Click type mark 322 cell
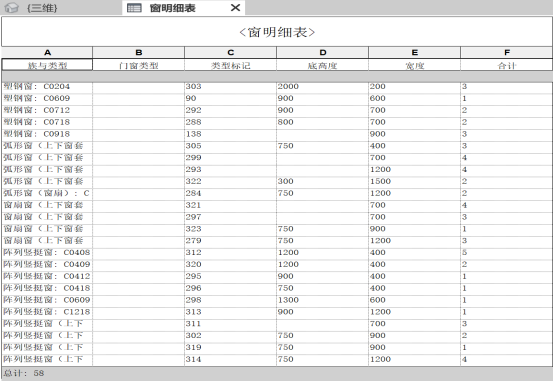This screenshot has height=381, width=554. pyautogui.click(x=230, y=181)
